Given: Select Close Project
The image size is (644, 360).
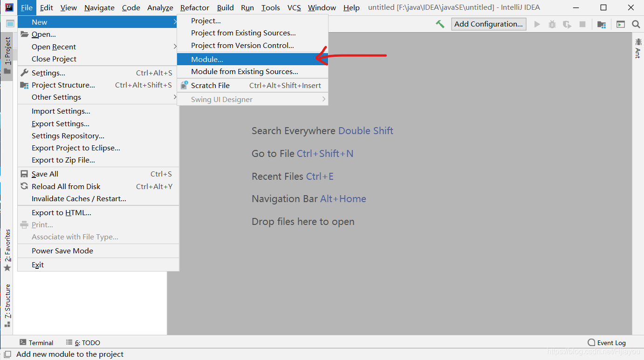Looking at the screenshot, I should click(x=98, y=59).
